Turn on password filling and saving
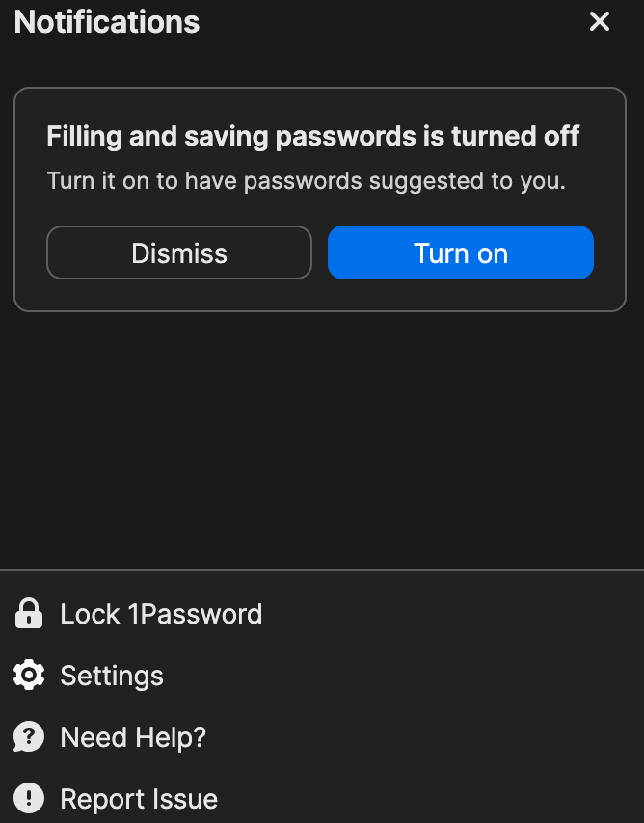The image size is (644, 823). [x=460, y=252]
